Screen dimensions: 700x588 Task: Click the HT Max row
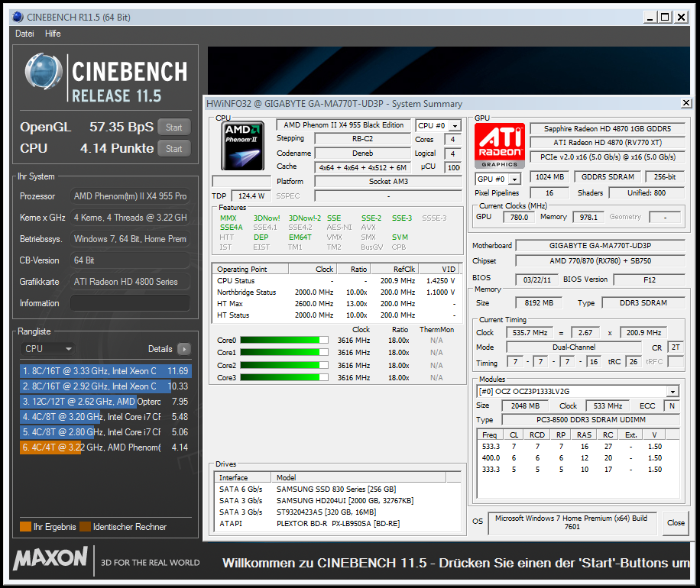pyautogui.click(x=336, y=303)
